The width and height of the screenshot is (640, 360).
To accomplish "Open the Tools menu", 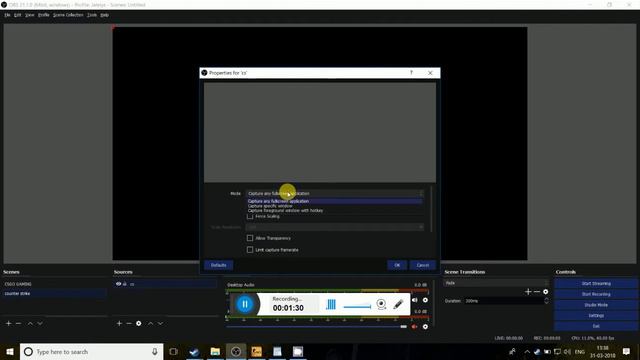I will (92, 15).
